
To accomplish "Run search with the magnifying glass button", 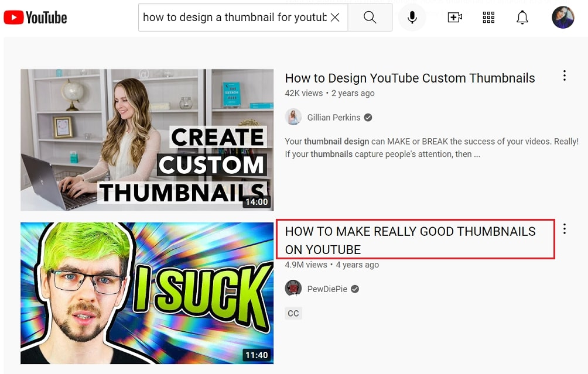I will click(370, 17).
